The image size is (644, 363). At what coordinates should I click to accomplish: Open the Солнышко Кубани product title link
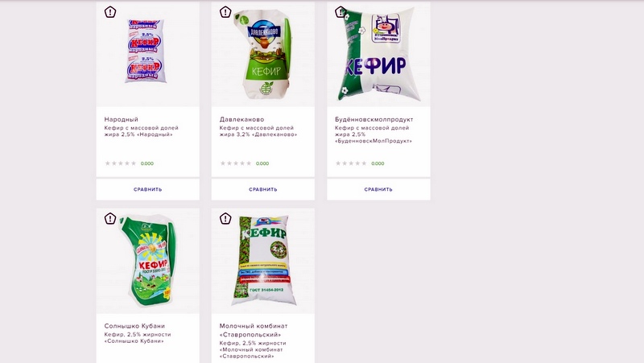click(x=134, y=326)
